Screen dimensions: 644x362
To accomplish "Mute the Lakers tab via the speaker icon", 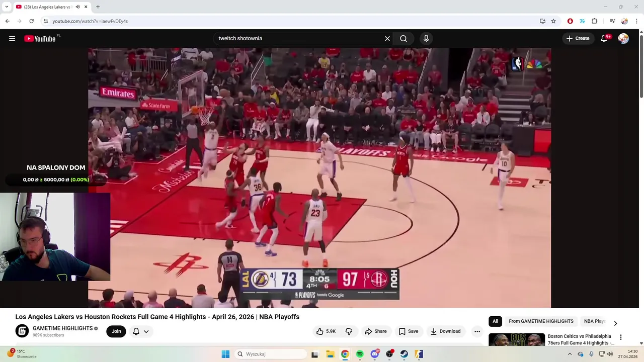I will pos(77,7).
